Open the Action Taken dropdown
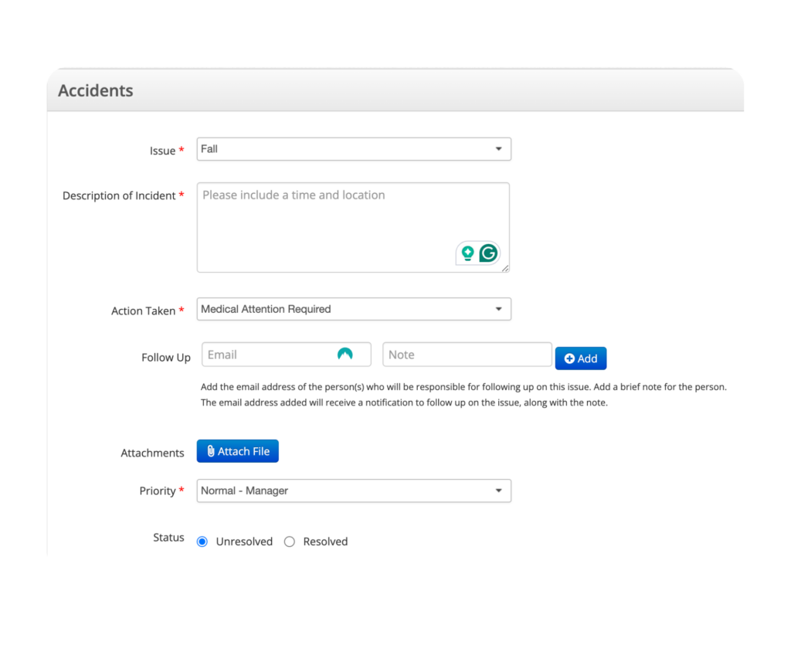The width and height of the screenshot is (791, 672). tap(354, 309)
